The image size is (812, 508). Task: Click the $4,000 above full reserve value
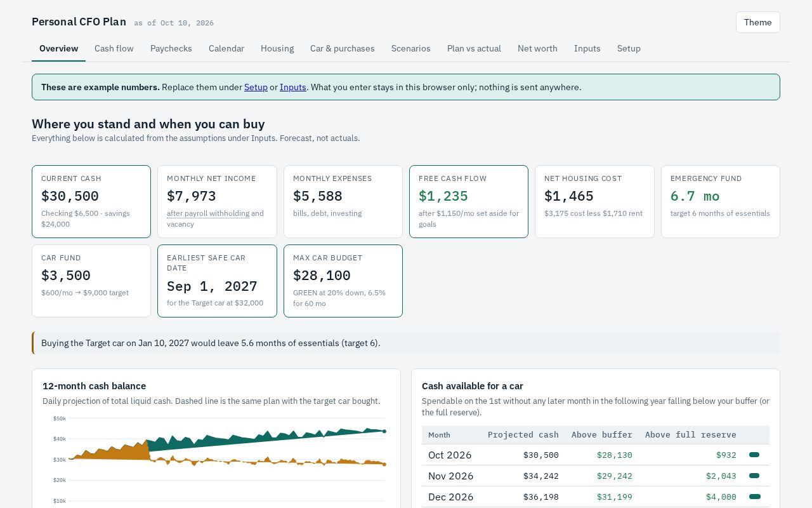point(721,497)
